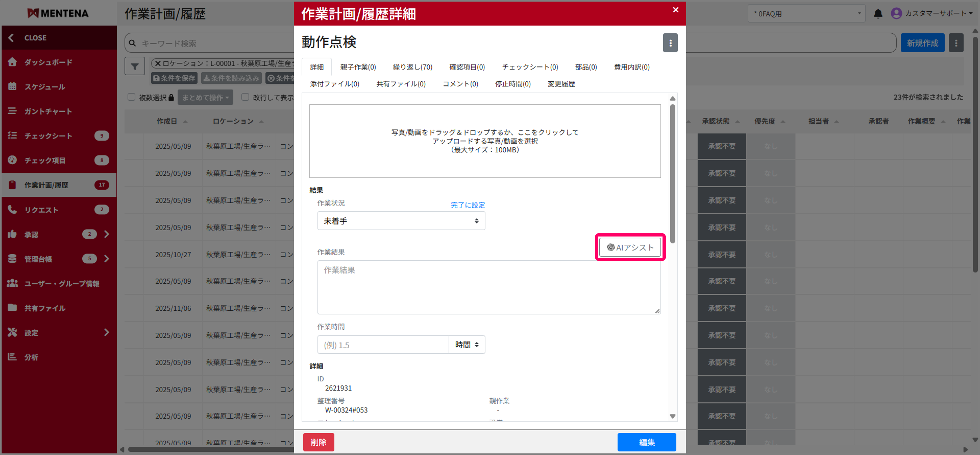Click the 新規作成 button
Viewport: 980px width, 455px height.
tap(923, 43)
